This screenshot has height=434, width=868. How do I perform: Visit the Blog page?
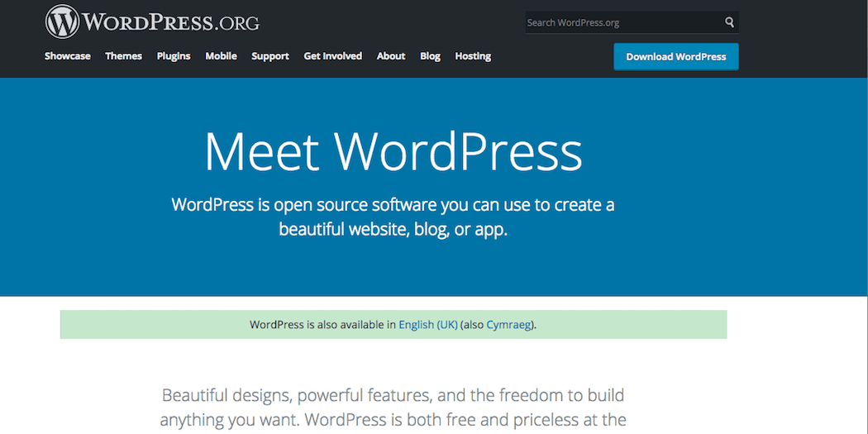tap(430, 56)
